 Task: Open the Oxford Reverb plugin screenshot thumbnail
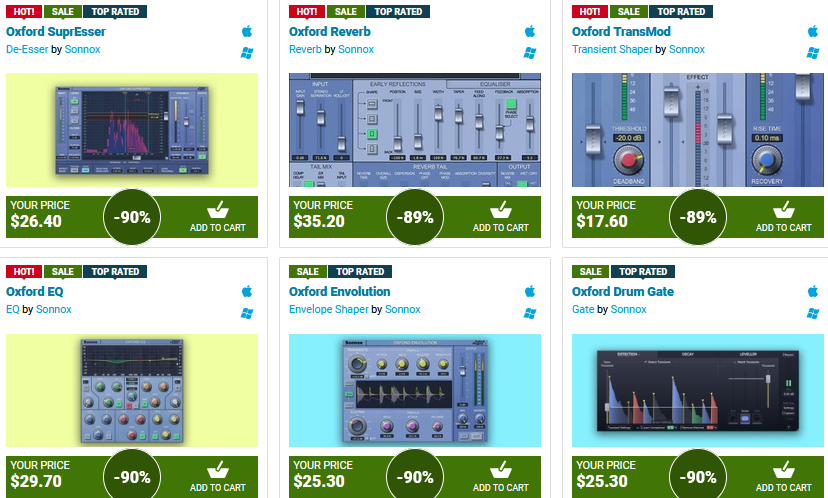pos(415,130)
